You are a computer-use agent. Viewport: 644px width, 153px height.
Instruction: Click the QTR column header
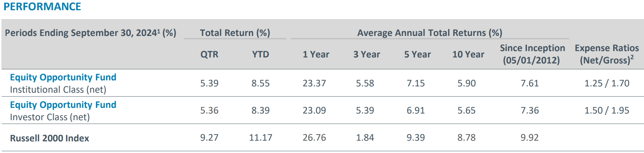[209, 54]
